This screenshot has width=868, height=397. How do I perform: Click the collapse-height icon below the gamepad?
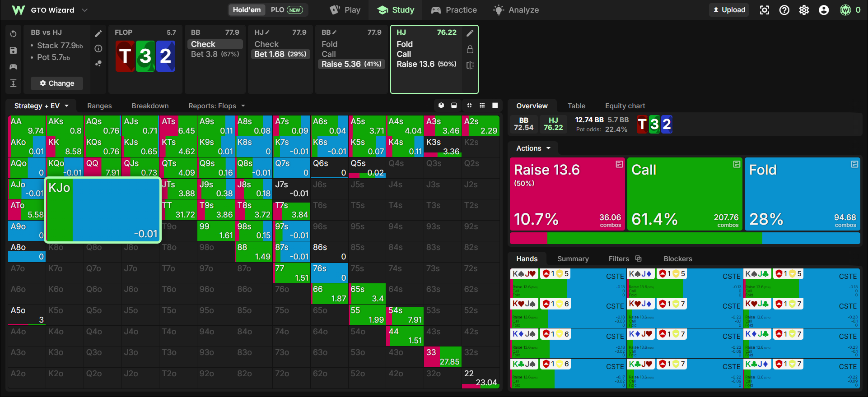tap(13, 83)
